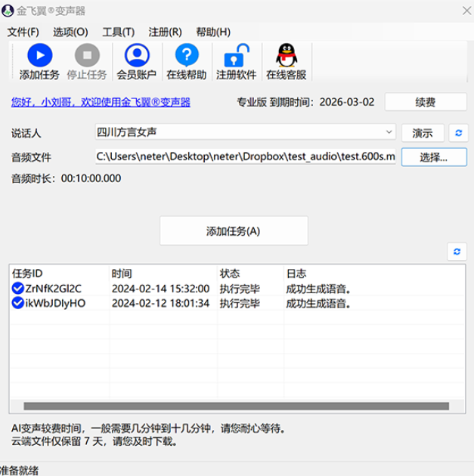Click the 续费 renew button

tap(426, 102)
